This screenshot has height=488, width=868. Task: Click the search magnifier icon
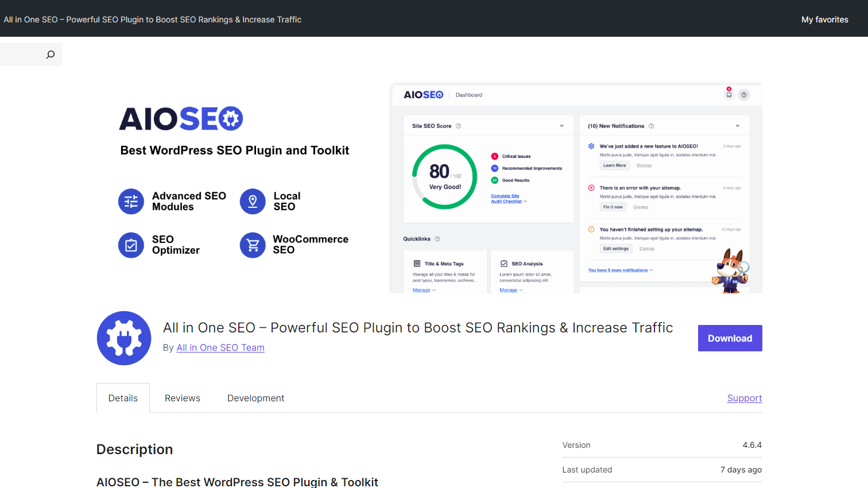click(x=51, y=55)
